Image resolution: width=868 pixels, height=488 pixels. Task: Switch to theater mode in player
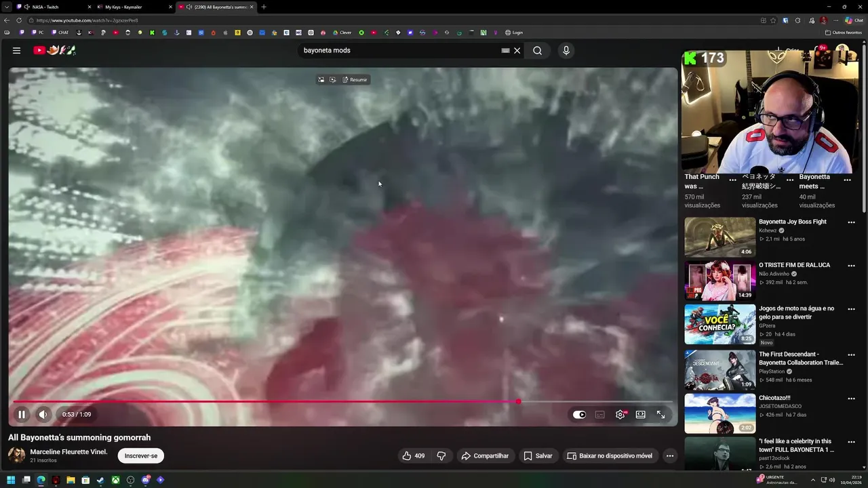[640, 414]
